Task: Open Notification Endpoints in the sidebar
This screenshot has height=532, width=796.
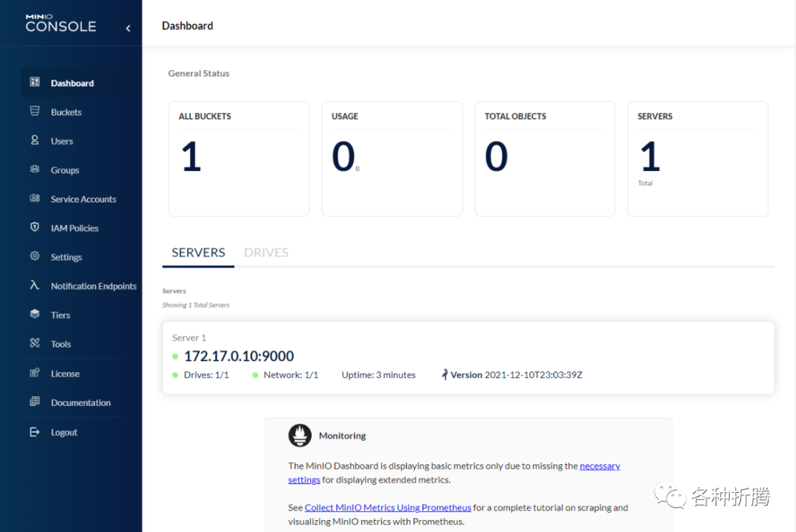Action: point(94,286)
